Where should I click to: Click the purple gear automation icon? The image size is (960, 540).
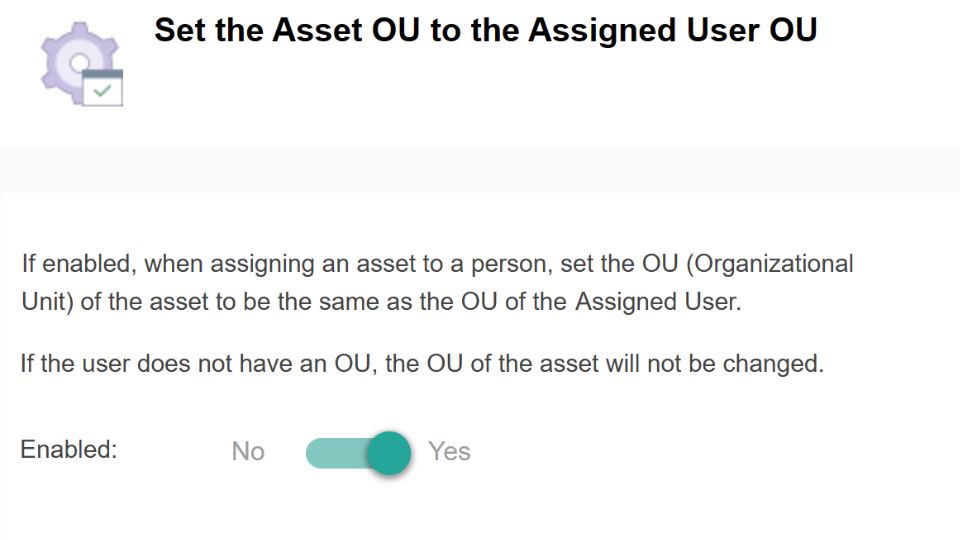click(x=80, y=62)
